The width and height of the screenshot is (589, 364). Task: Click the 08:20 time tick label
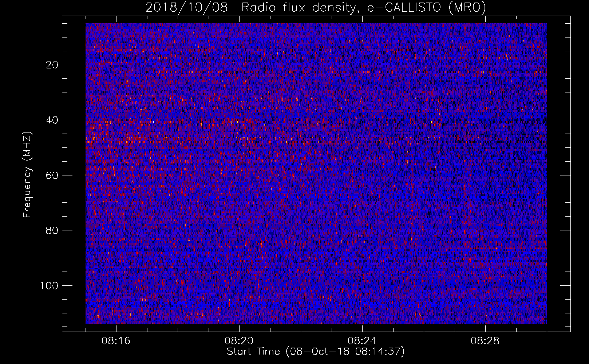(239, 341)
